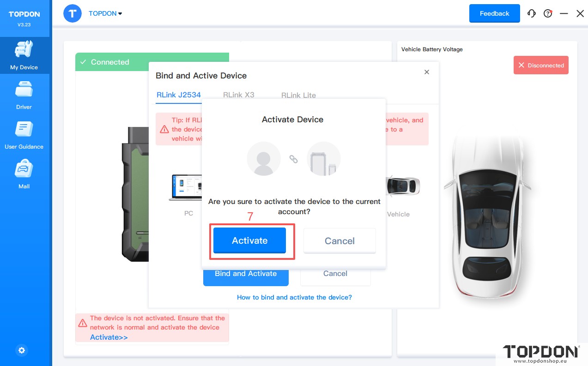Viewport: 588px width, 366px height.
Task: Switch to the RLink X3 tab
Action: (x=239, y=95)
